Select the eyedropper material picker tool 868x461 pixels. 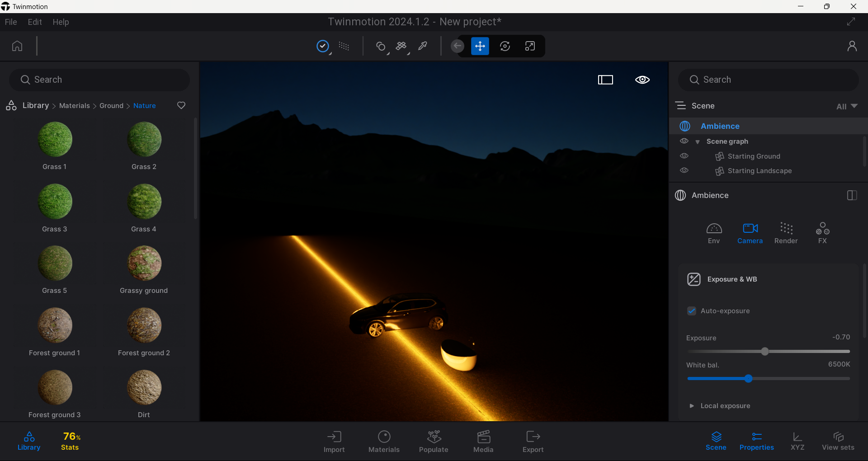(x=423, y=46)
